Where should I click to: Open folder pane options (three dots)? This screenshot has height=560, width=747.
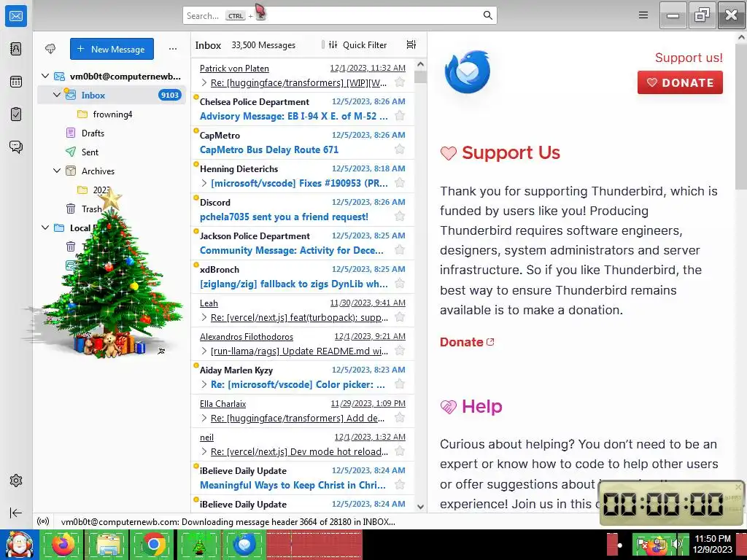[173, 49]
